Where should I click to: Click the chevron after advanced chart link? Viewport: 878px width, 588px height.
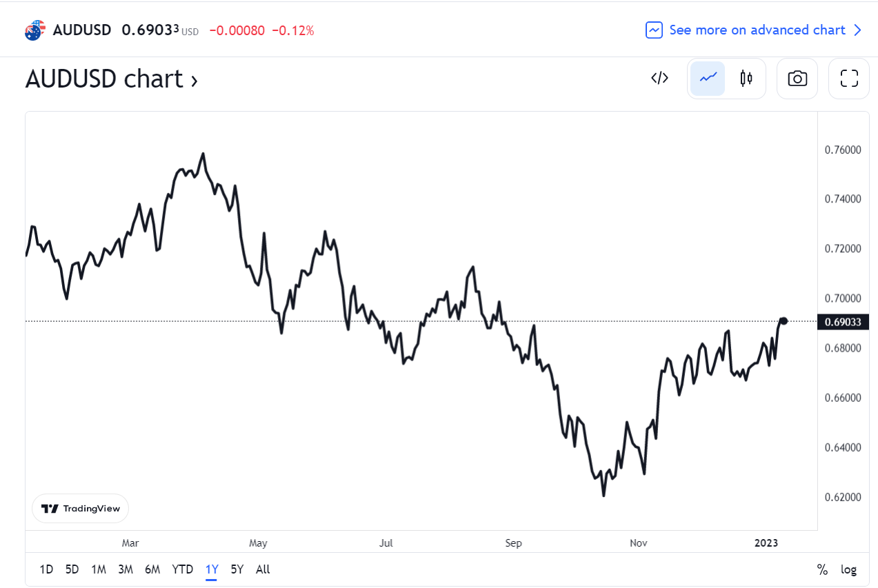pyautogui.click(x=857, y=30)
